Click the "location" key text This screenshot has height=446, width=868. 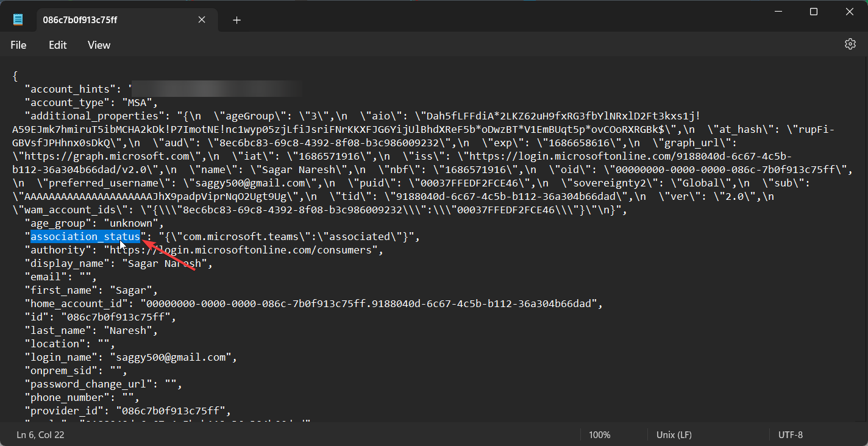(55, 344)
